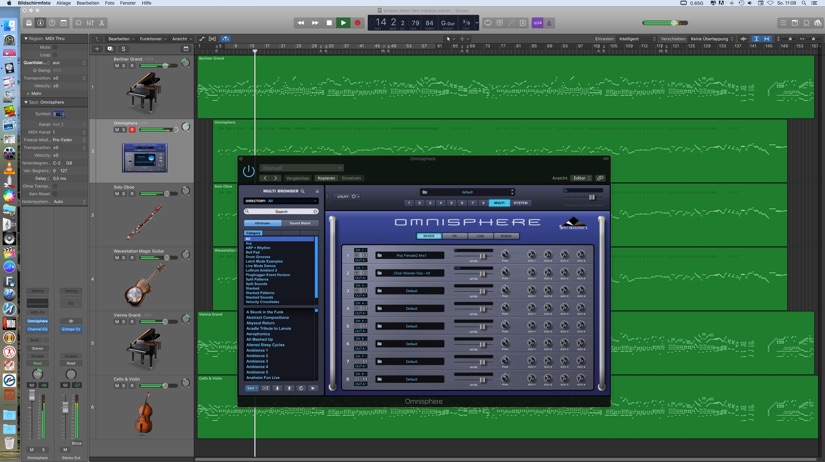Screen dimensions: 825x462
Task: Switch to the Omnisphere MIXER tab
Action: coord(429,236)
